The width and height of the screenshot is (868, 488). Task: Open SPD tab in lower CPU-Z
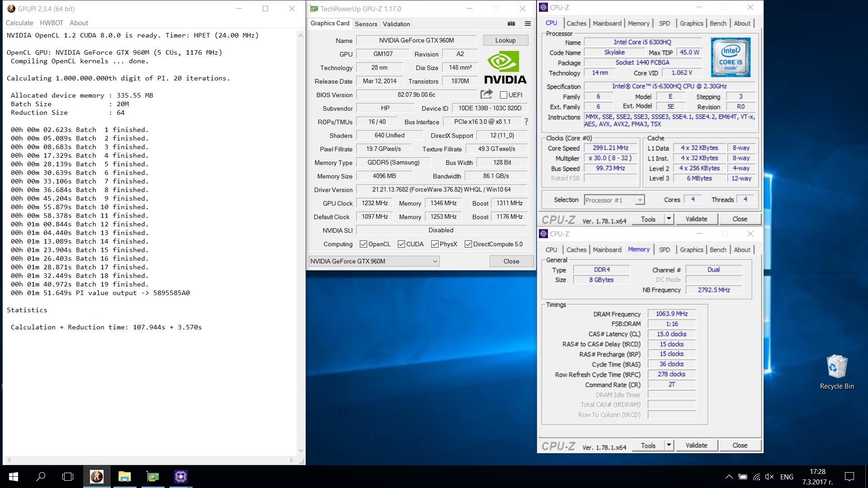point(664,250)
